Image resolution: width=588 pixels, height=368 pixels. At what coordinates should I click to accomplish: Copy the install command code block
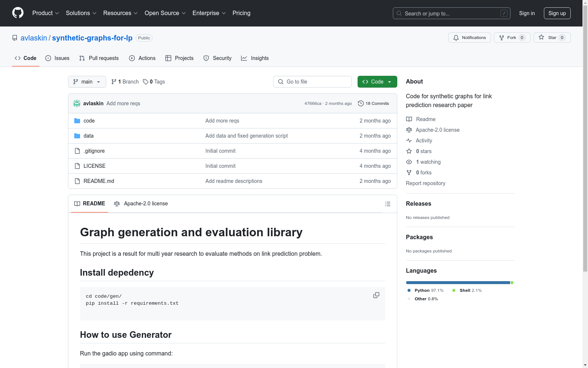click(x=376, y=296)
